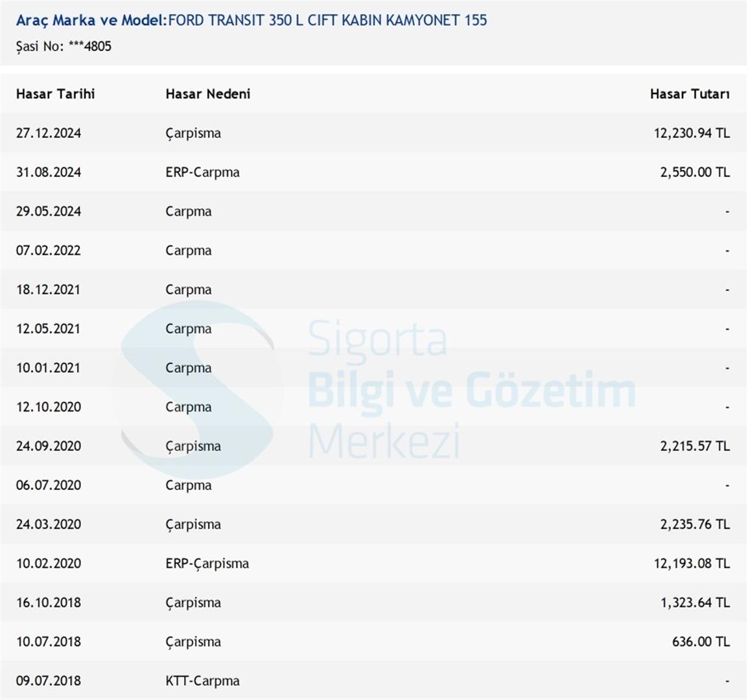Screen dimensions: 748x700
Task: Select the date 06.07.2020
Action: click(x=49, y=485)
